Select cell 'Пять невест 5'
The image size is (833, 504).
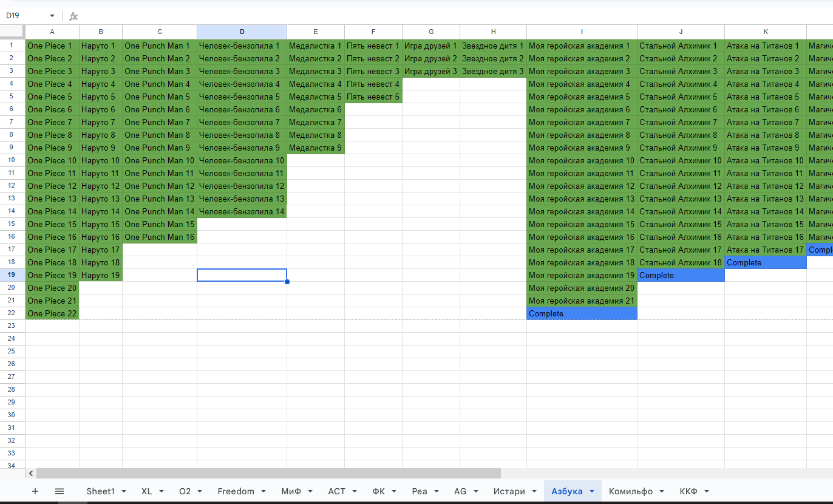coord(373,97)
